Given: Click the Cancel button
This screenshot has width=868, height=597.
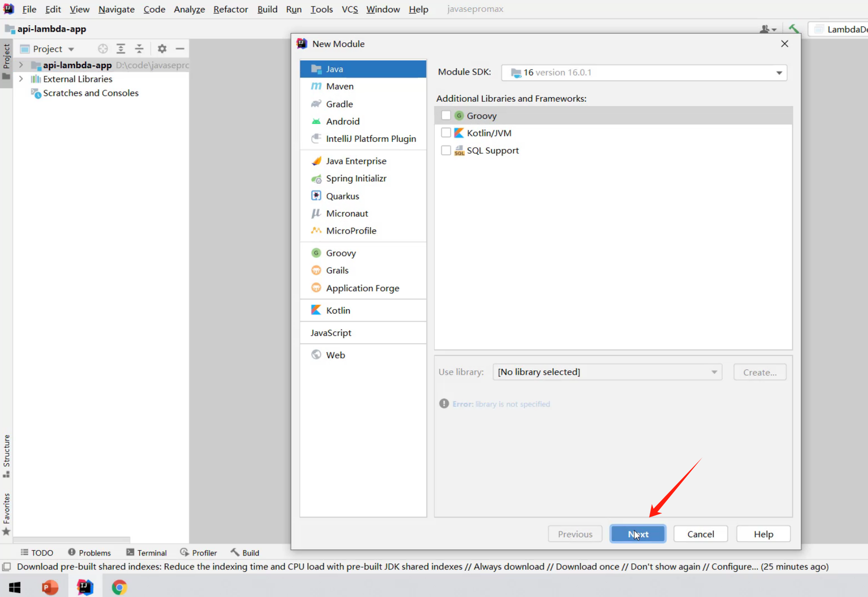Looking at the screenshot, I should (x=701, y=534).
